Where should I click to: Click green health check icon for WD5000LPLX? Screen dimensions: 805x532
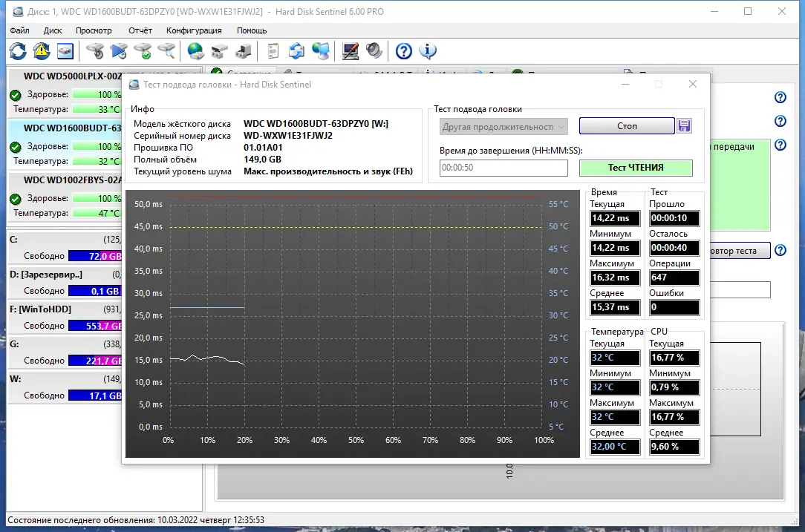(16, 95)
